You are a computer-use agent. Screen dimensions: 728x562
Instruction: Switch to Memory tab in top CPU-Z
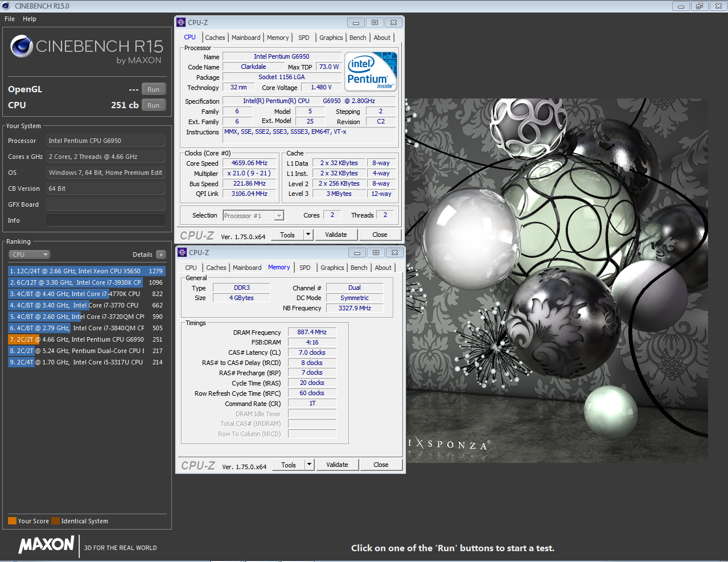[278, 38]
